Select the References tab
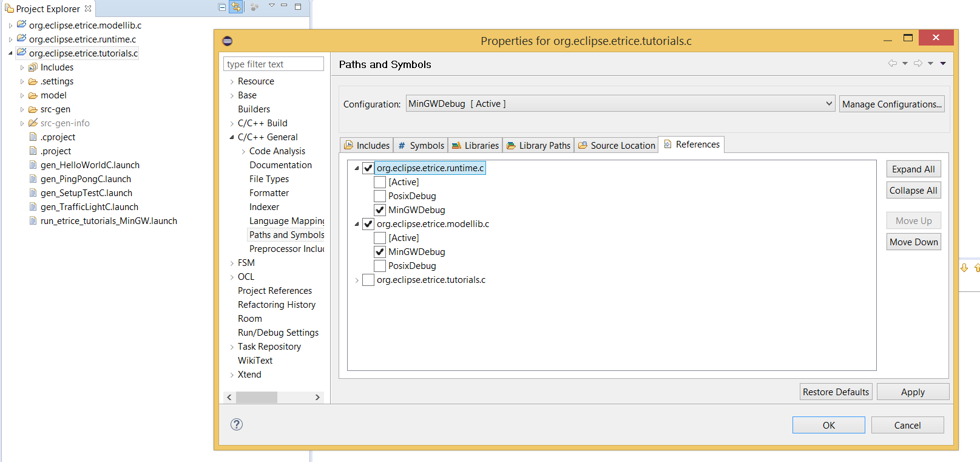Screen dimensions: 980x462 pos(691,144)
